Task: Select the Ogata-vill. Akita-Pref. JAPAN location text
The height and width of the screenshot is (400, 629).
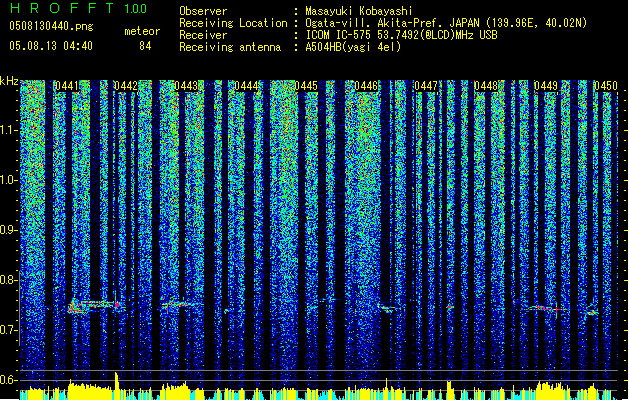Action: [446, 23]
